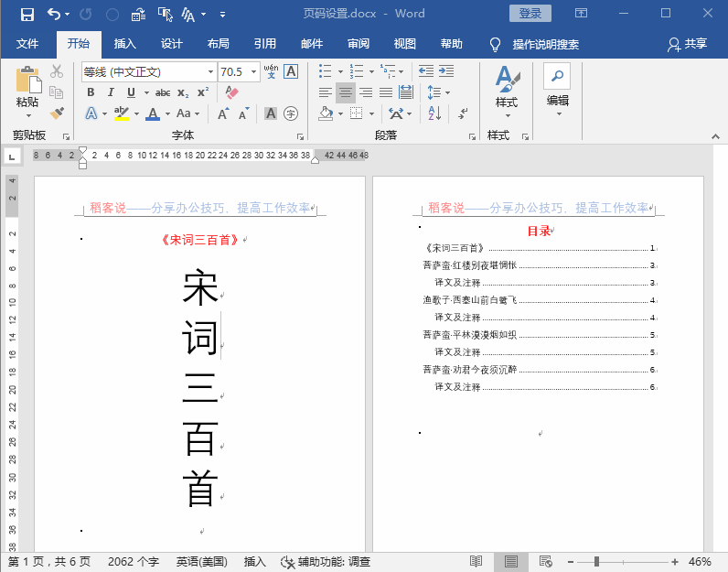Switch to the 插入 (Insert) tab

coord(125,44)
